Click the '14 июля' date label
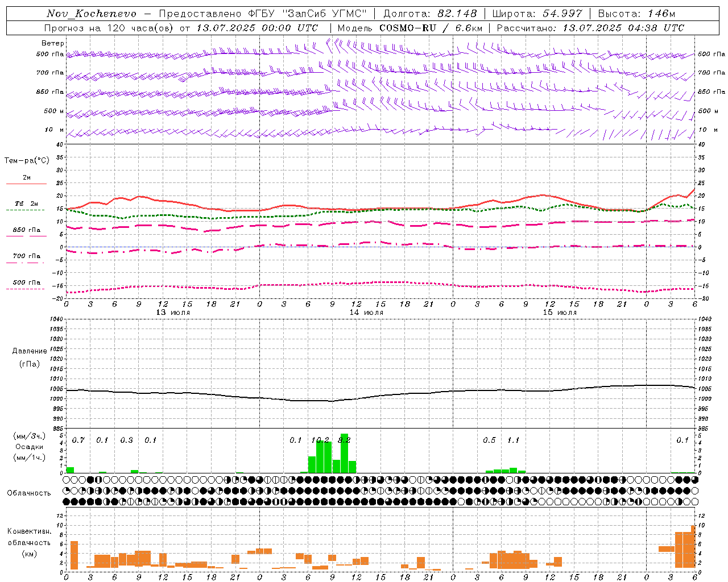Viewport: 728px width, 582px height. (366, 313)
